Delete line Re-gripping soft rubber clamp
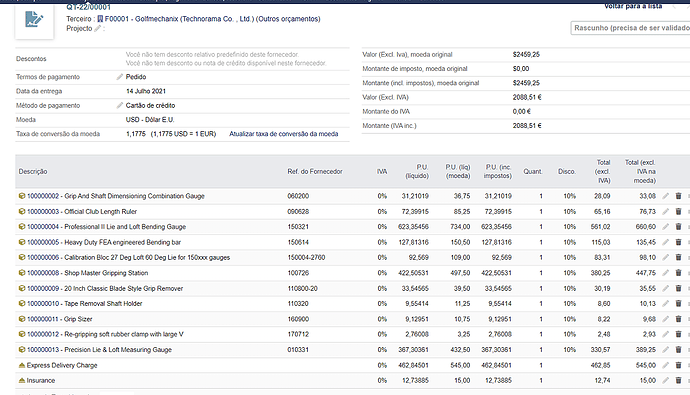690x395 pixels. pos(678,334)
